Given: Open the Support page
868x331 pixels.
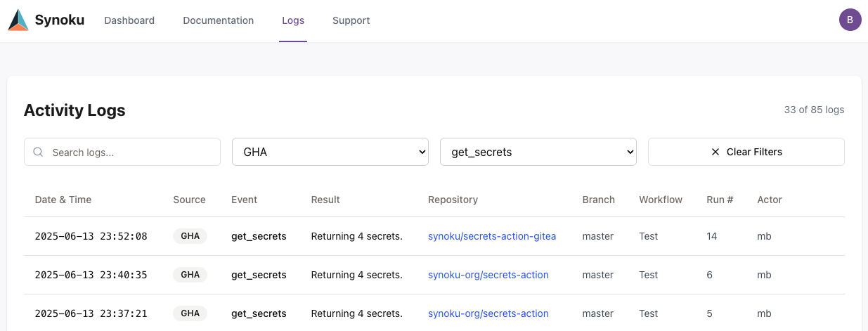Looking at the screenshot, I should click(x=351, y=20).
